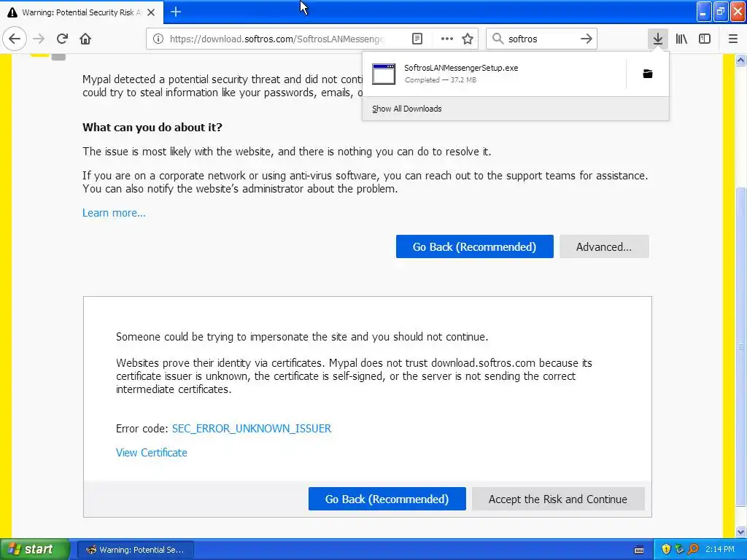Submit search with the arrow button
747x560 pixels.
[587, 39]
